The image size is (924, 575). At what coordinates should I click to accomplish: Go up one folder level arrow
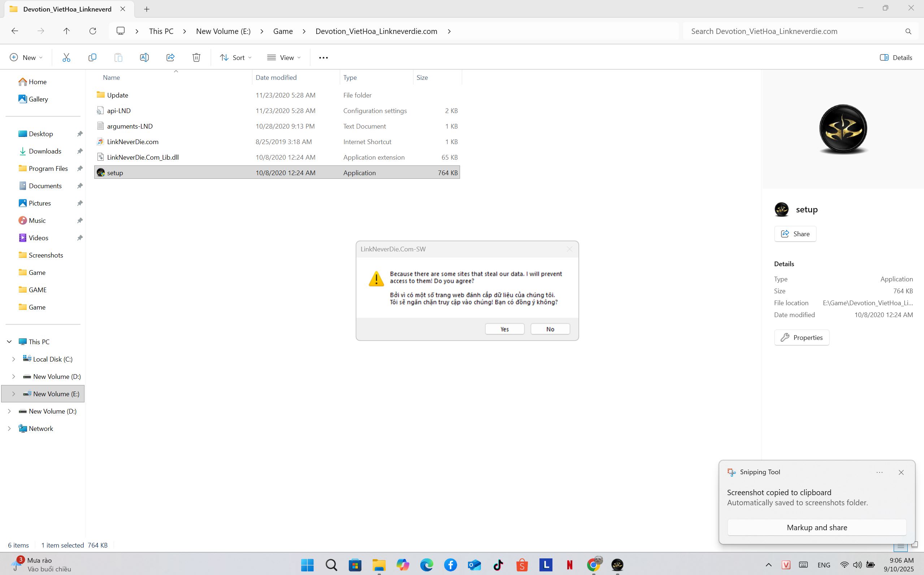pos(66,31)
